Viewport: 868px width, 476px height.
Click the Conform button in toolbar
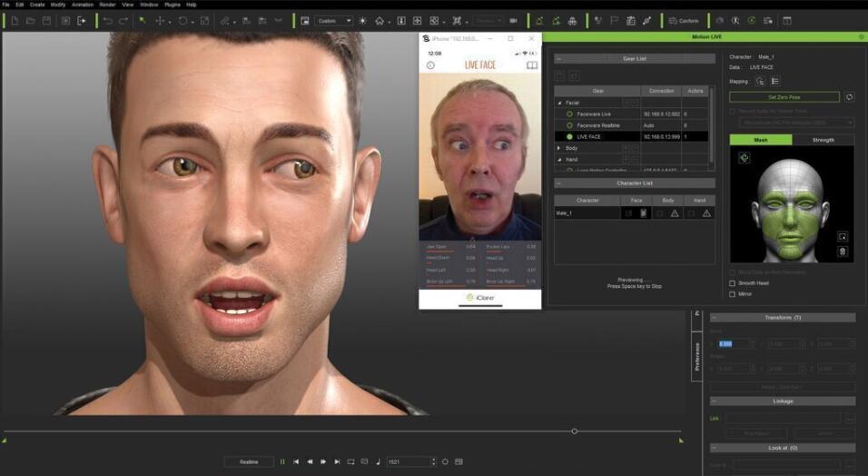coord(684,20)
